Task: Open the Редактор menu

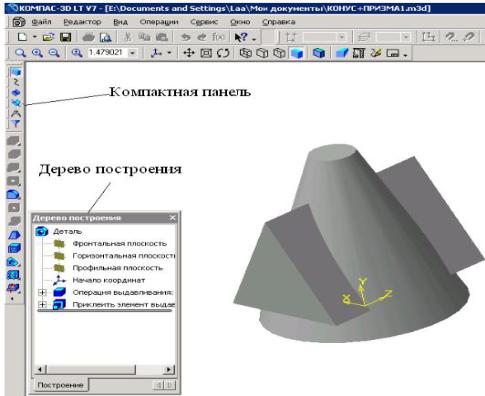Action: coord(82,22)
